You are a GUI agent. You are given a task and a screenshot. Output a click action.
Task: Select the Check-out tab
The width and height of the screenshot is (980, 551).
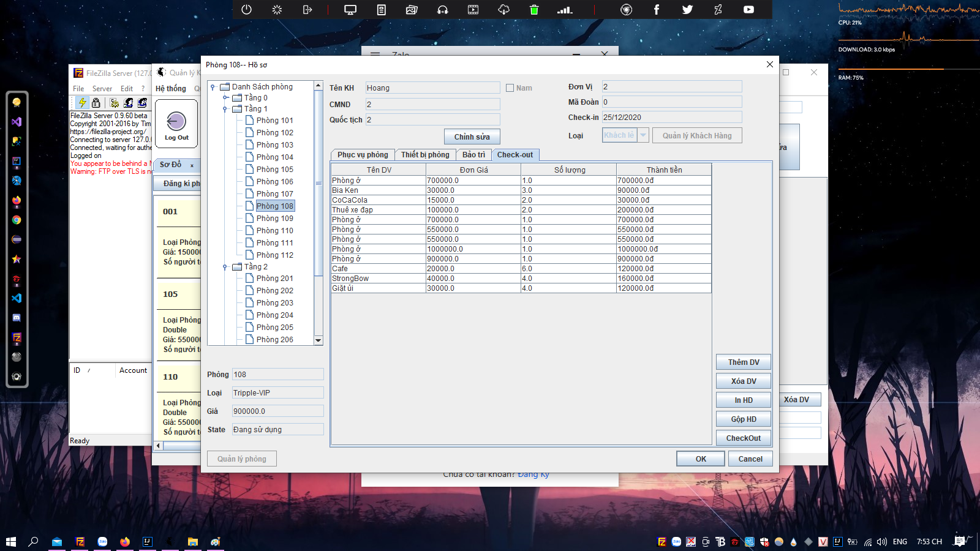515,155
